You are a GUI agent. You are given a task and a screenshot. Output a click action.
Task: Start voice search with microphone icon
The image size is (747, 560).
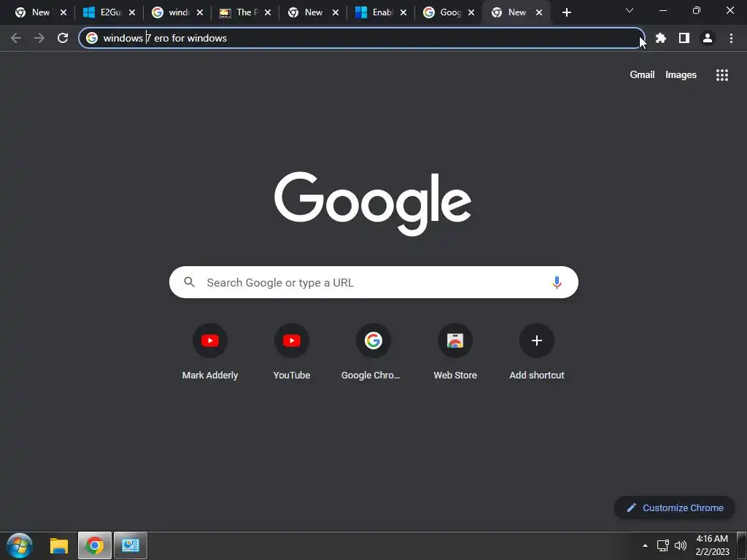click(557, 282)
